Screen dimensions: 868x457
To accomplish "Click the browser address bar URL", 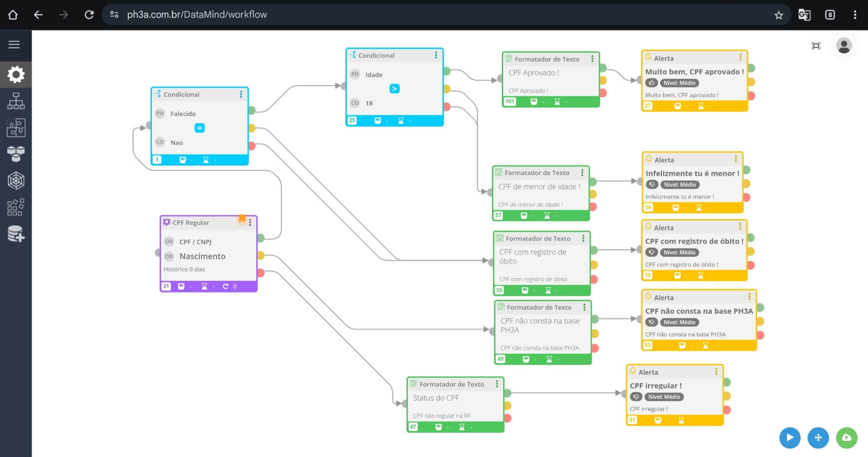I will 197,14.
